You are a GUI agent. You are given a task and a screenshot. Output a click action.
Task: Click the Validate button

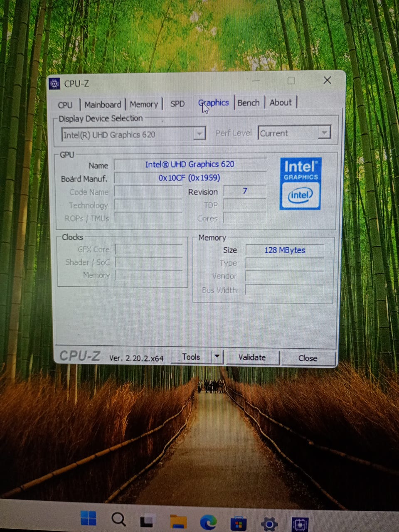[x=252, y=357]
